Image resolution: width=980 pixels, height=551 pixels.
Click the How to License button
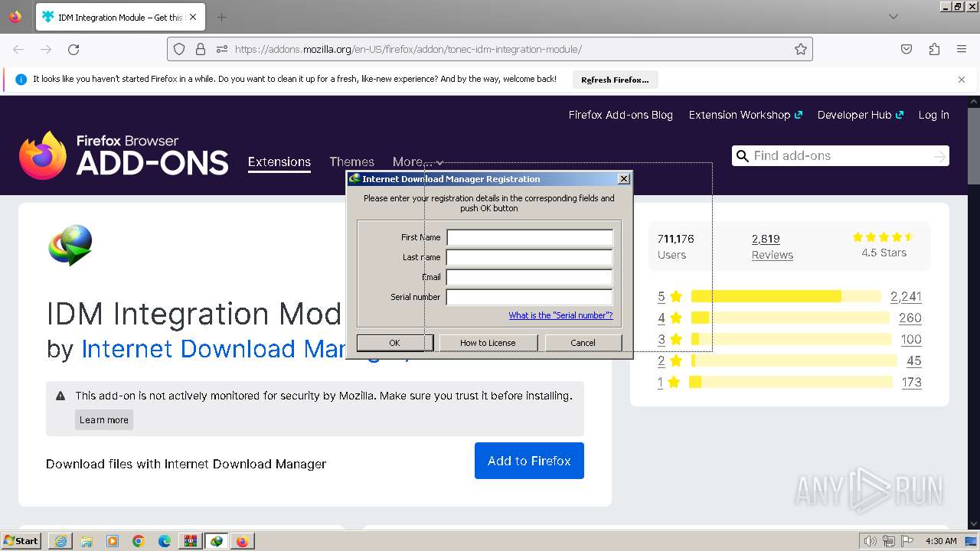click(x=488, y=343)
